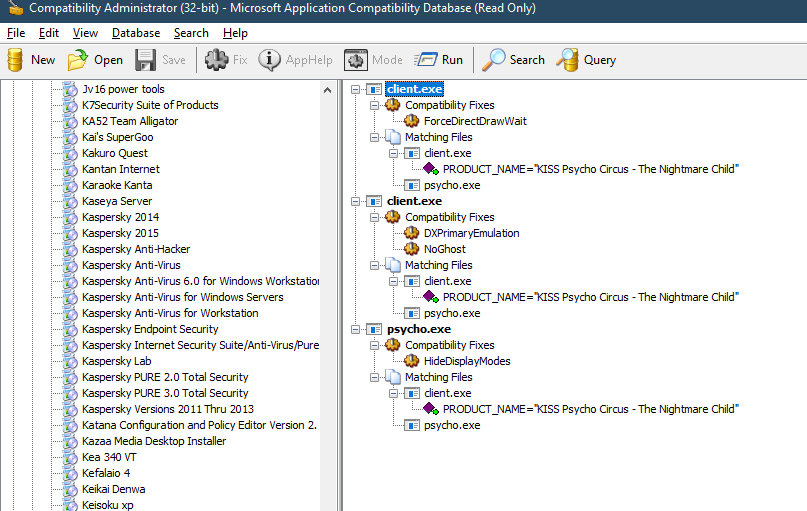The image size is (807, 511).
Task: Open the Search menu
Action: [x=191, y=33]
